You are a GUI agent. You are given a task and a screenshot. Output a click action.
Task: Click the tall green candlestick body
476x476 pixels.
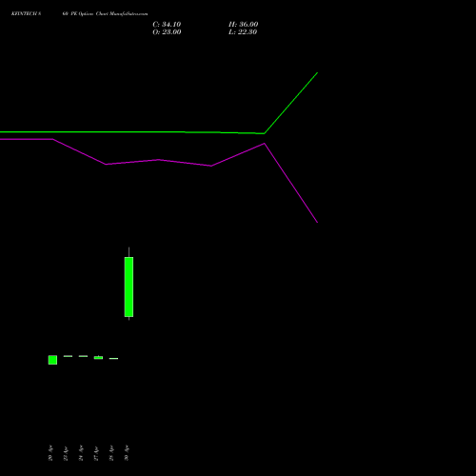point(129,287)
